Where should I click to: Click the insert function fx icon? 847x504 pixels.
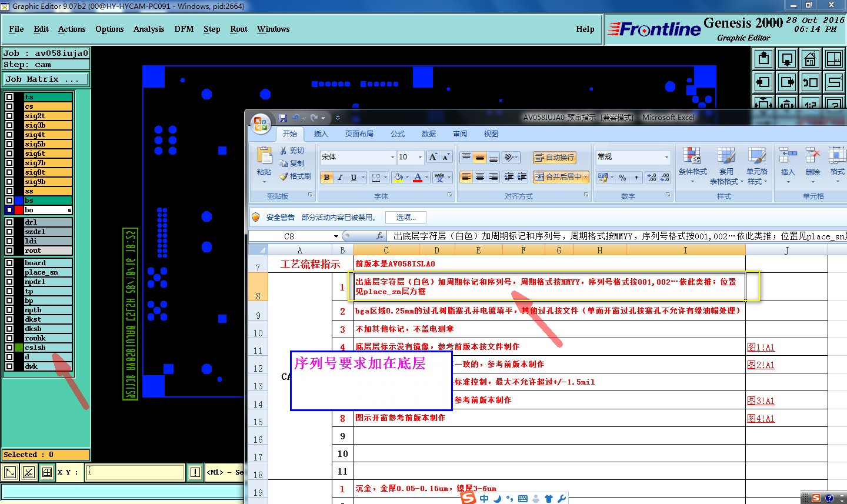[380, 236]
